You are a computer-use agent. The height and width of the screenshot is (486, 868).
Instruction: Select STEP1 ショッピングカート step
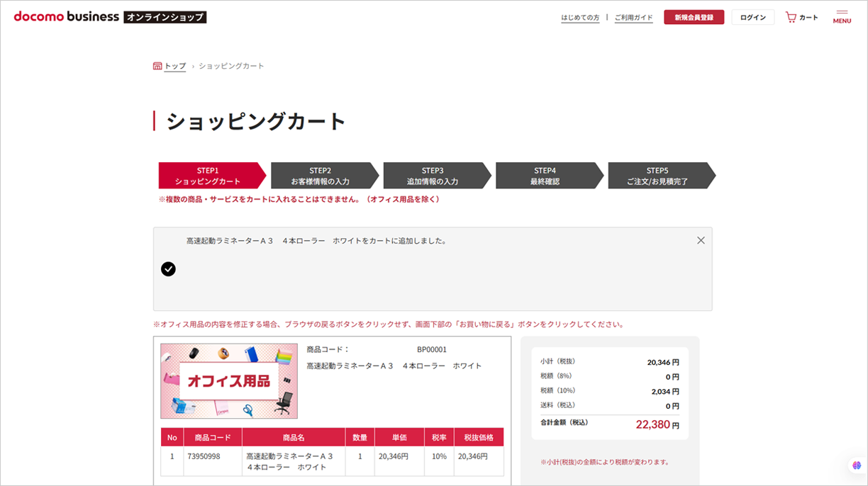pos(208,176)
